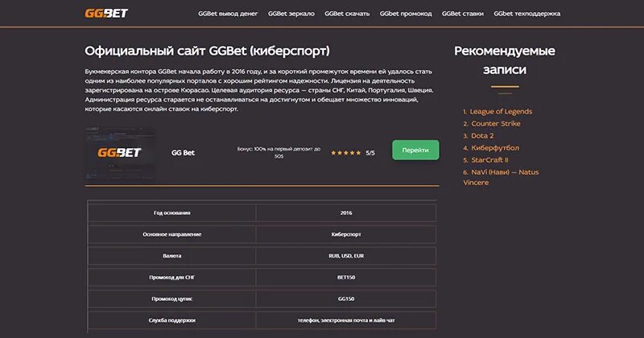644x338 pixels.
Task: Click the Основное направление table cell
Action: [171, 234]
